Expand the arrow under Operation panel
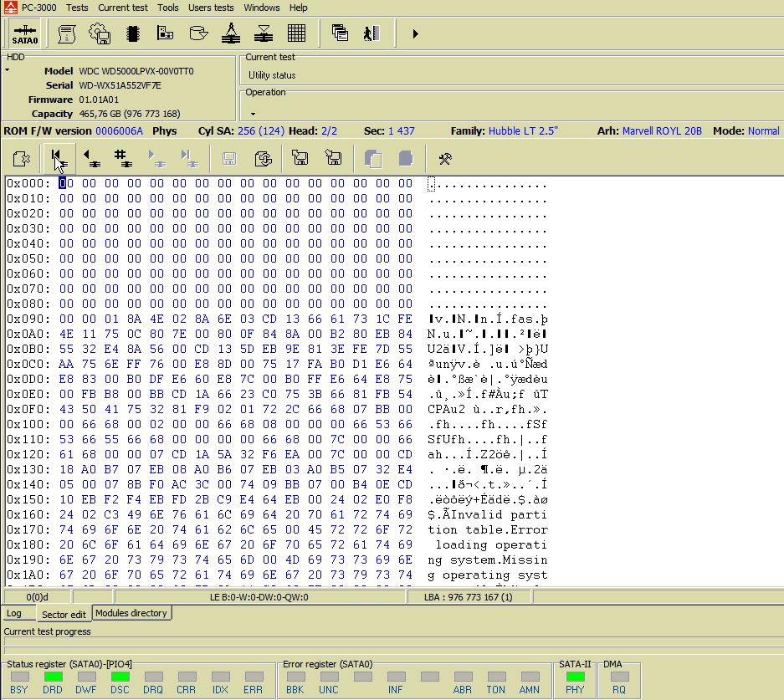The width and height of the screenshot is (784, 700). pyautogui.click(x=253, y=114)
